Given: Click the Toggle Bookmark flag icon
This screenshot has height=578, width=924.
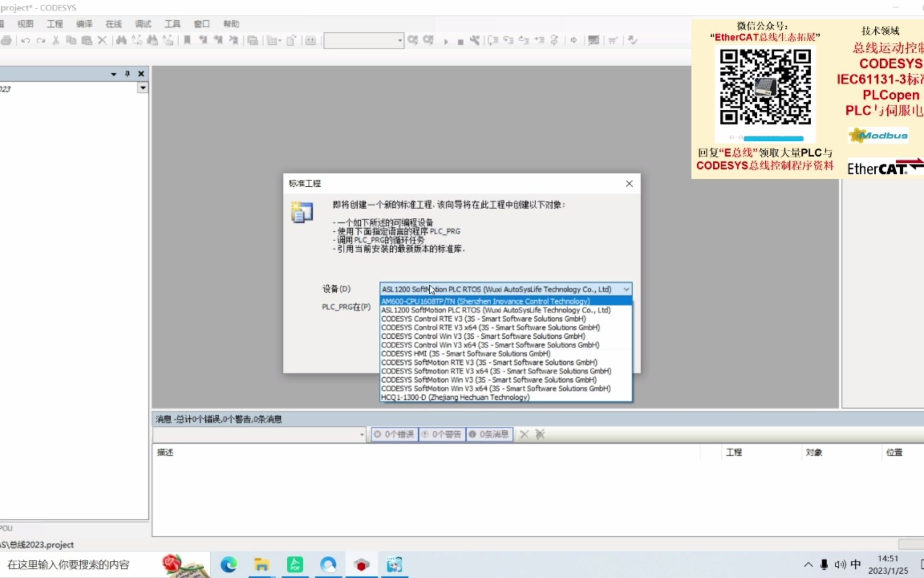Looking at the screenshot, I should point(187,41).
